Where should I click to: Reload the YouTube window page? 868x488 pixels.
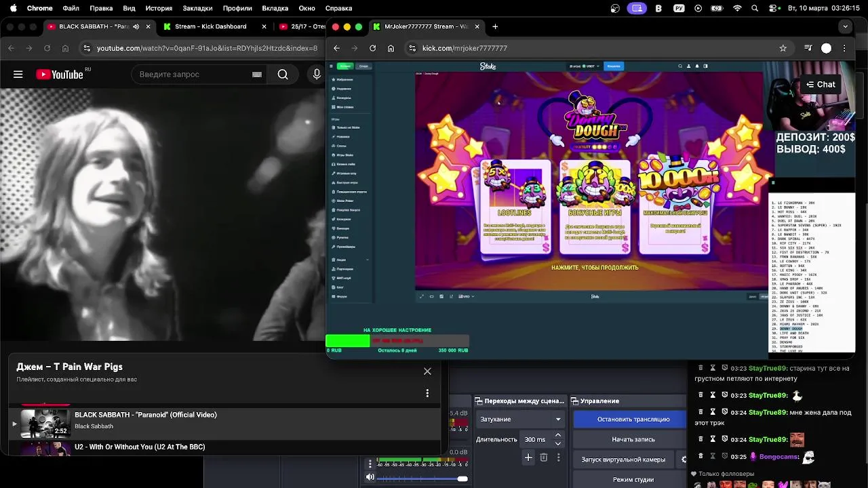[x=47, y=48]
